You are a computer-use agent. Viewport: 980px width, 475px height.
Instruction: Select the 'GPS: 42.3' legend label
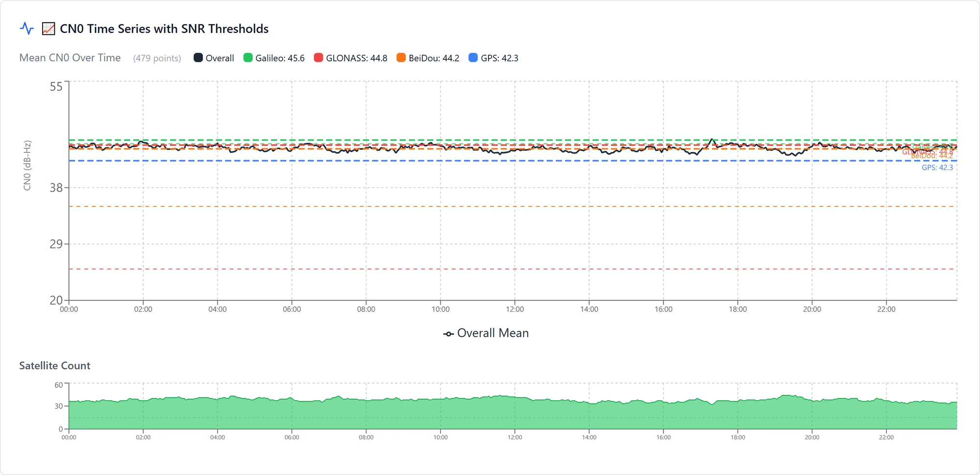pos(499,58)
